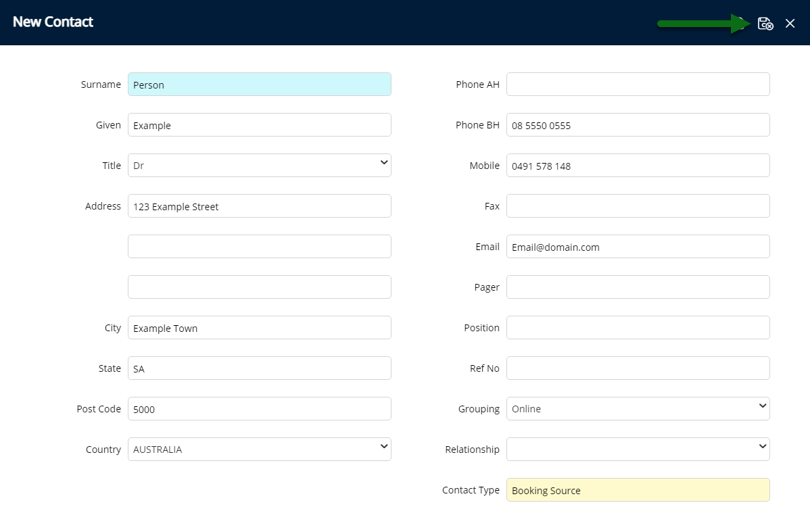Click the Relationship label
This screenshot has width=810, height=532.
(x=472, y=450)
